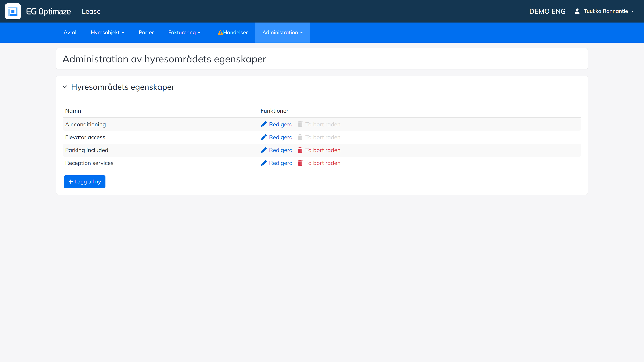Image resolution: width=644 pixels, height=362 pixels.
Task: Click the pencil icon for Reception services
Action: pos(264,163)
